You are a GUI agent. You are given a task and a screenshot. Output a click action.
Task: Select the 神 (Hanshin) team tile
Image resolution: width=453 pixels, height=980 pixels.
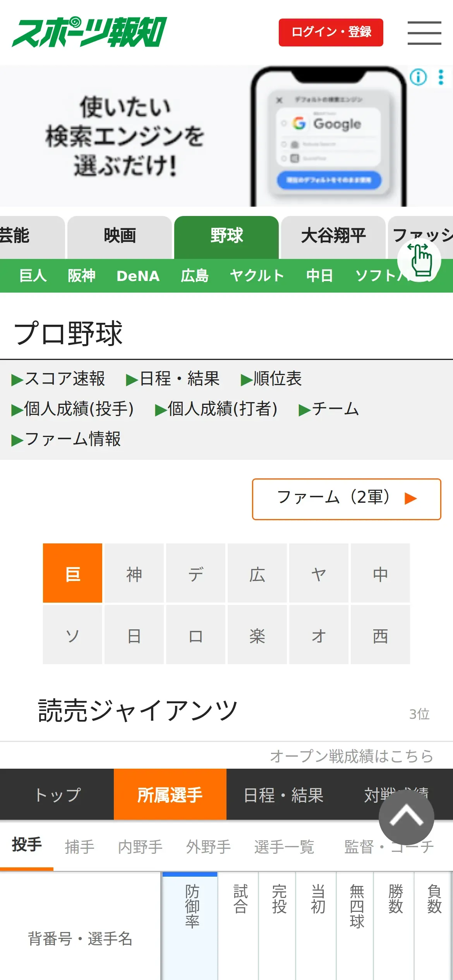[134, 573]
